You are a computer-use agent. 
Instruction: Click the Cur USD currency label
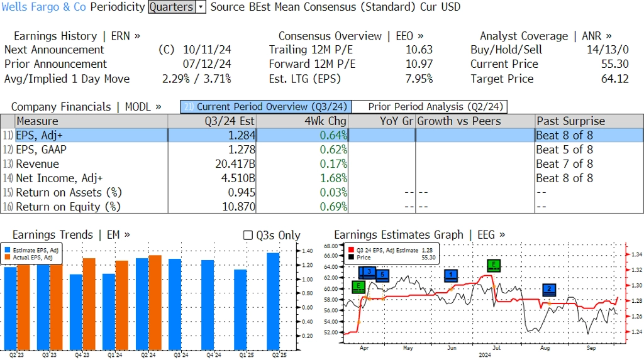[x=440, y=7]
